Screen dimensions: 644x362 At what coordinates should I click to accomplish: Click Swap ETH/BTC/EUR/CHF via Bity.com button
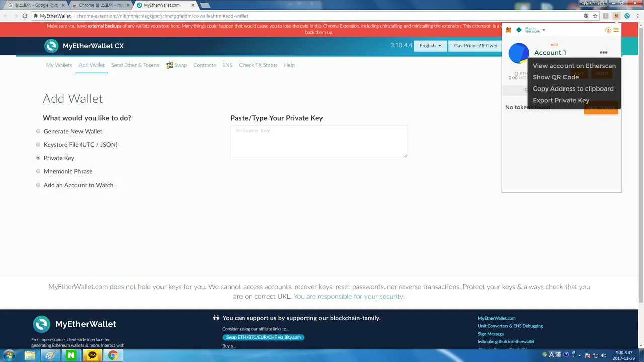[263, 337]
